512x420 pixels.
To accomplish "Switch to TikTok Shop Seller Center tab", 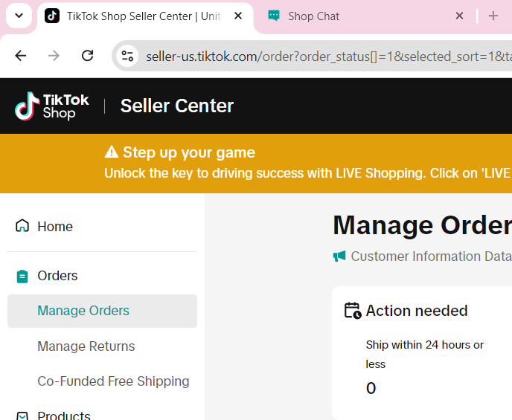I will coord(145,16).
